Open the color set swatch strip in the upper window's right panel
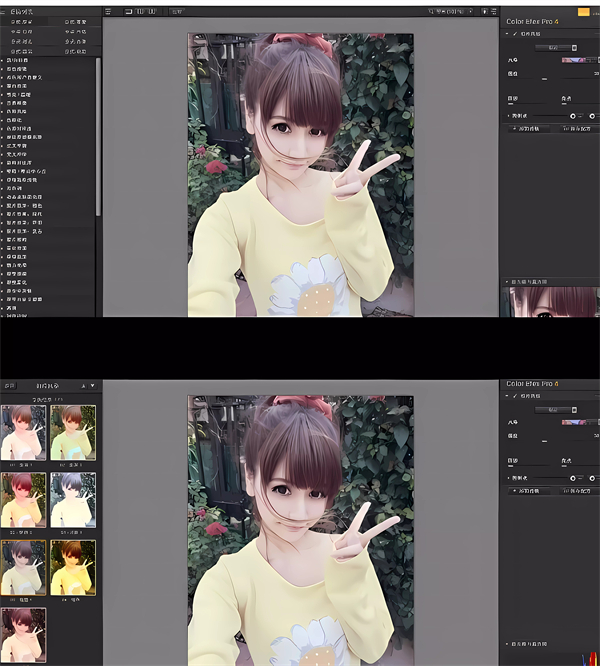Viewport: 600px width, 666px height. tap(579, 60)
